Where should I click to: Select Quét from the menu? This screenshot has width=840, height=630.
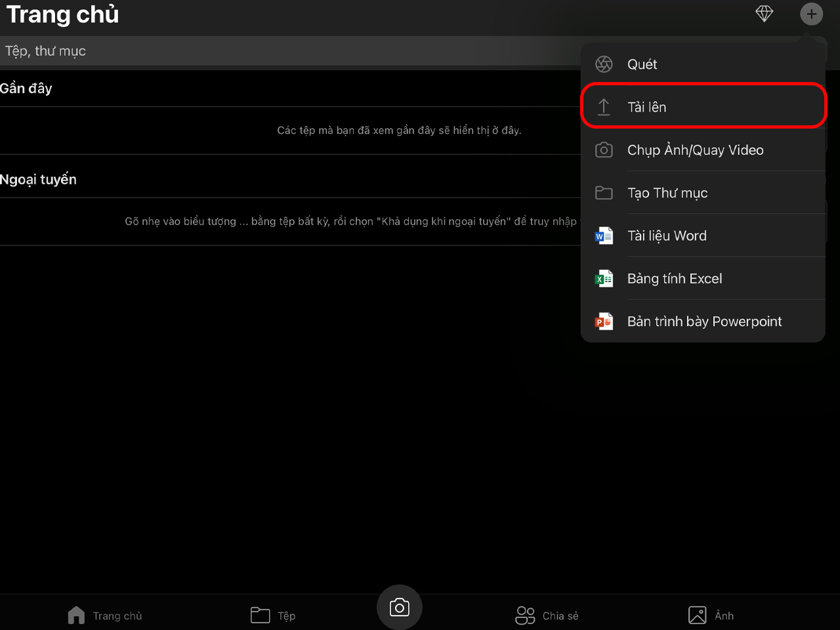pos(703,64)
